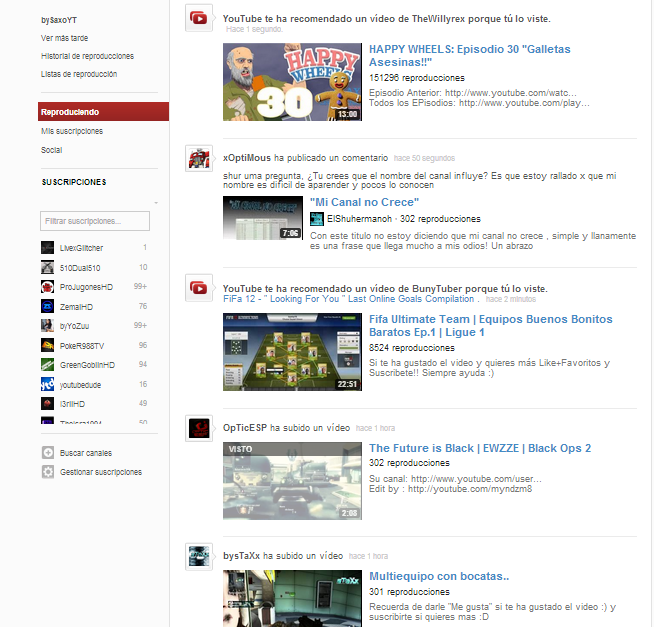Screen dimensions: 654x627
Task: Open the LivexGlitcher channel avatar icon
Action: coord(47,247)
